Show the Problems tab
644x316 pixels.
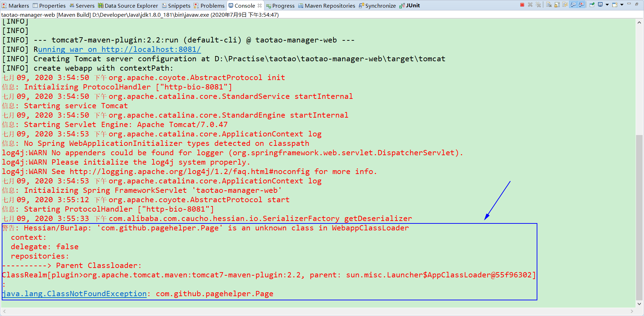coord(209,6)
